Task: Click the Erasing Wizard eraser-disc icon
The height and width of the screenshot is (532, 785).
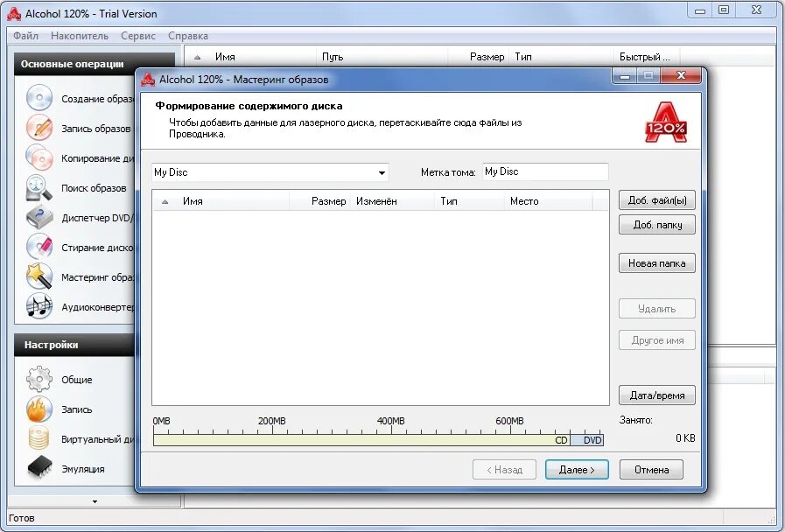Action: [x=39, y=247]
